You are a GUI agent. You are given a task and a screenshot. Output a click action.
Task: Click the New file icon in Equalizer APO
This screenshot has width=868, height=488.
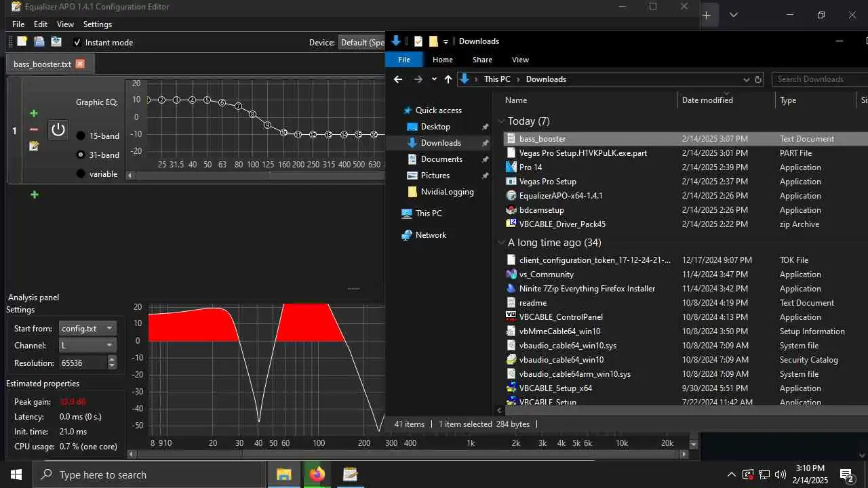(x=22, y=42)
